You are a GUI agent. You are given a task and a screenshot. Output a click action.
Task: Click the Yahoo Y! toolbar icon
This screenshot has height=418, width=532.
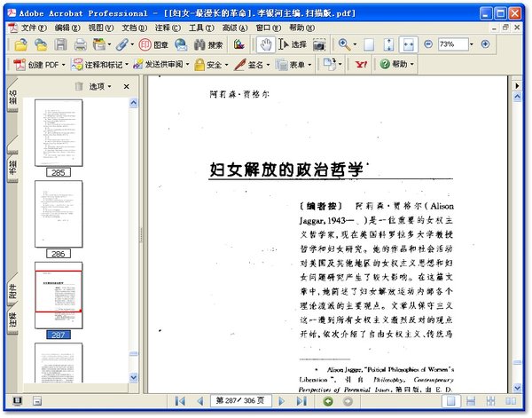pyautogui.click(x=361, y=64)
